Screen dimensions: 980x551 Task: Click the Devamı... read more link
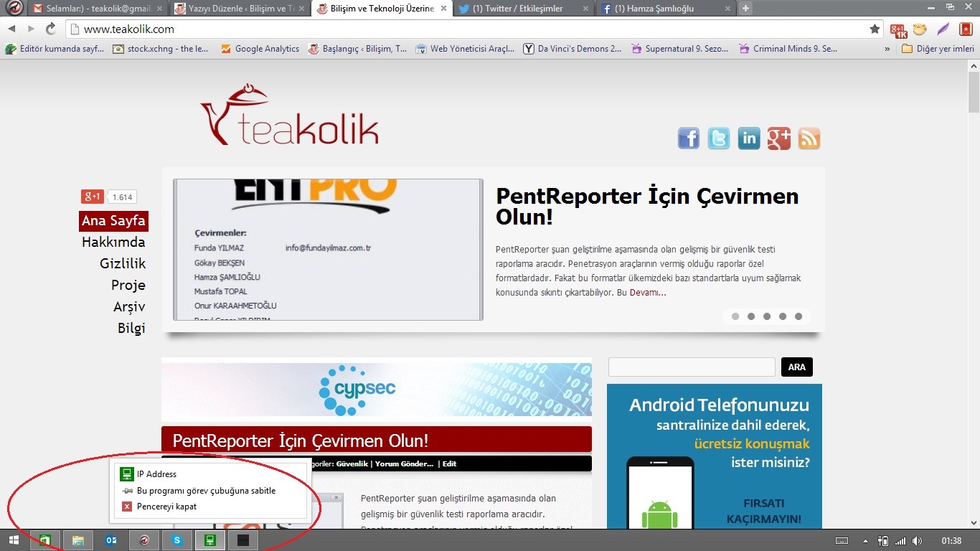click(648, 293)
